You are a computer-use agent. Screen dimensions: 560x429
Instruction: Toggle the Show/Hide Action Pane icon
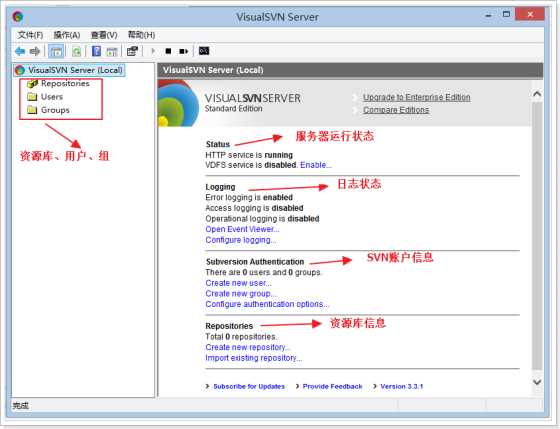112,51
